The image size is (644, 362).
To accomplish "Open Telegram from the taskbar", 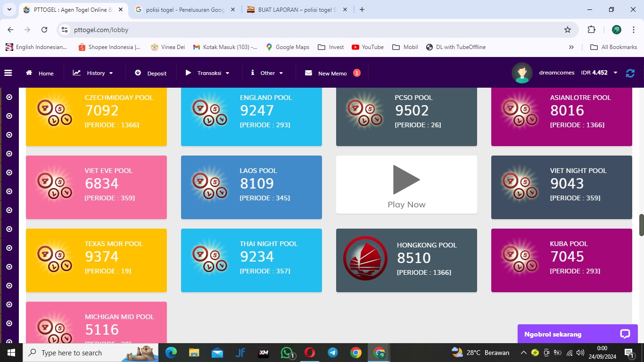I will tap(333, 353).
